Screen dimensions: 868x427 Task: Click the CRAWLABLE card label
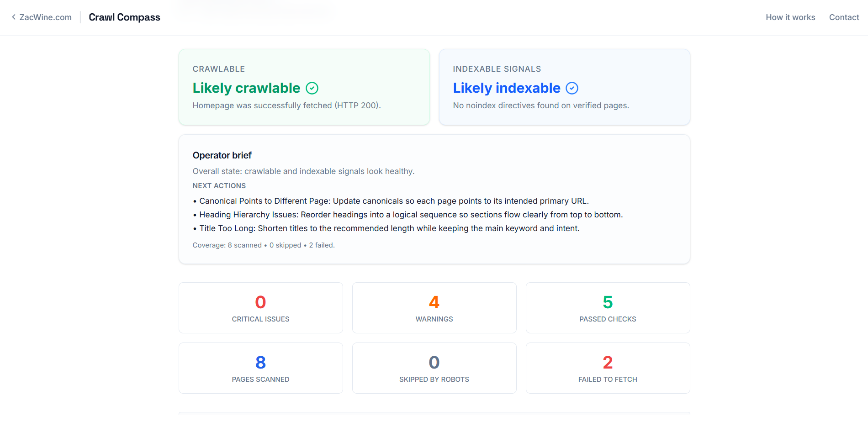pyautogui.click(x=219, y=69)
